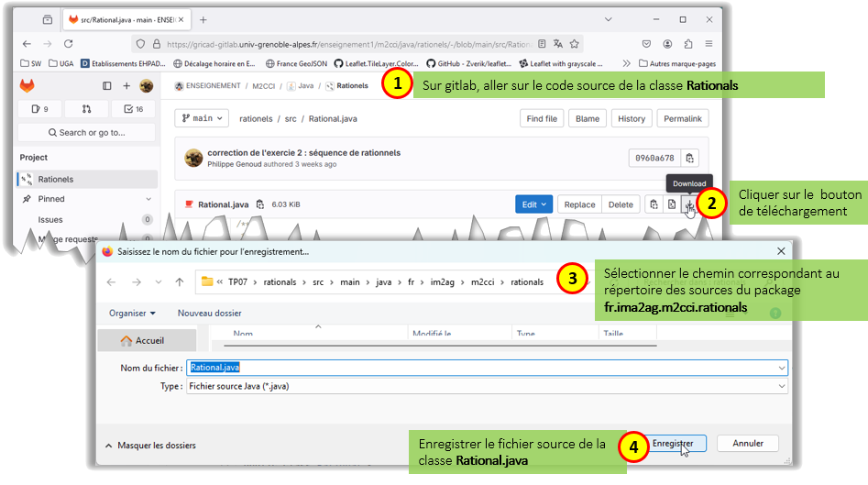Click the Find file button
The width and height of the screenshot is (868, 485).
tap(542, 118)
